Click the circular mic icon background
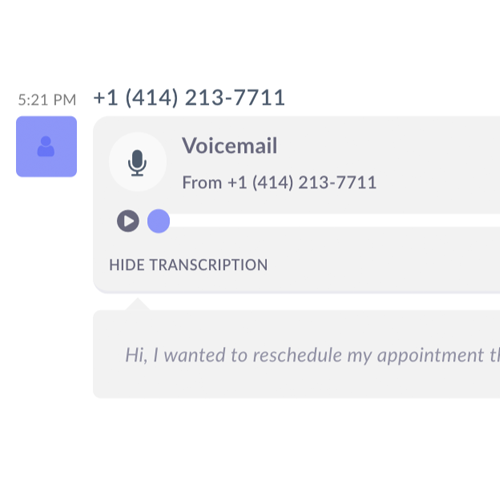Image resolution: width=500 pixels, height=500 pixels. [137, 162]
